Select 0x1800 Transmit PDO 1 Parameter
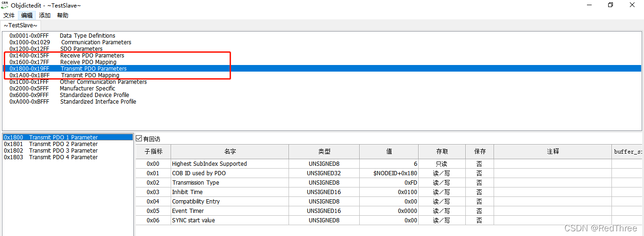Screen dimensions: 644x236 click(x=67, y=138)
